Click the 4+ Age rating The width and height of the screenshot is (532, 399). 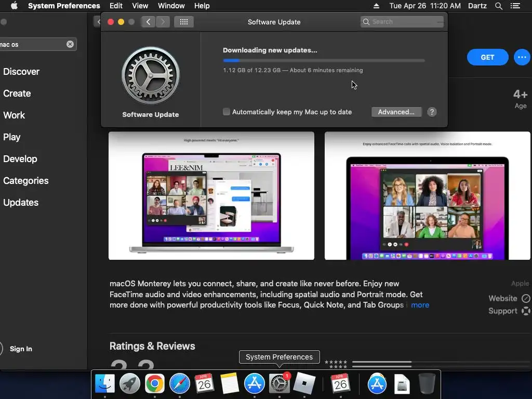pyautogui.click(x=521, y=99)
